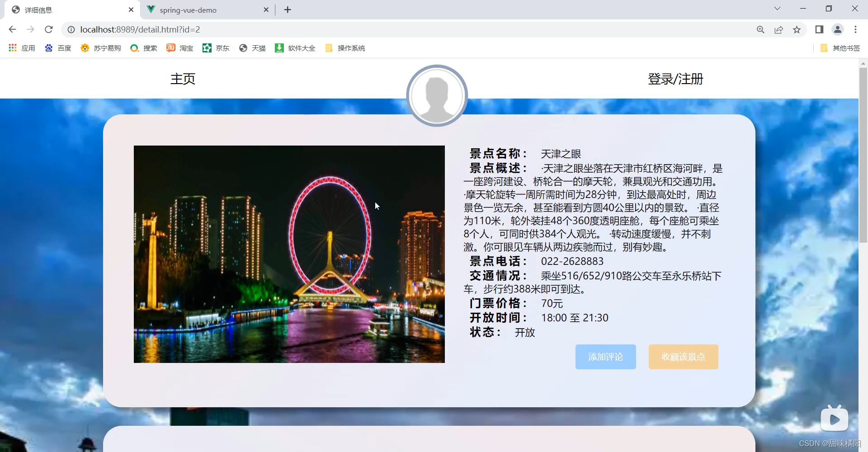The height and width of the screenshot is (452, 868).
Task: Click the 收藏该景点 button
Action: tap(683, 357)
